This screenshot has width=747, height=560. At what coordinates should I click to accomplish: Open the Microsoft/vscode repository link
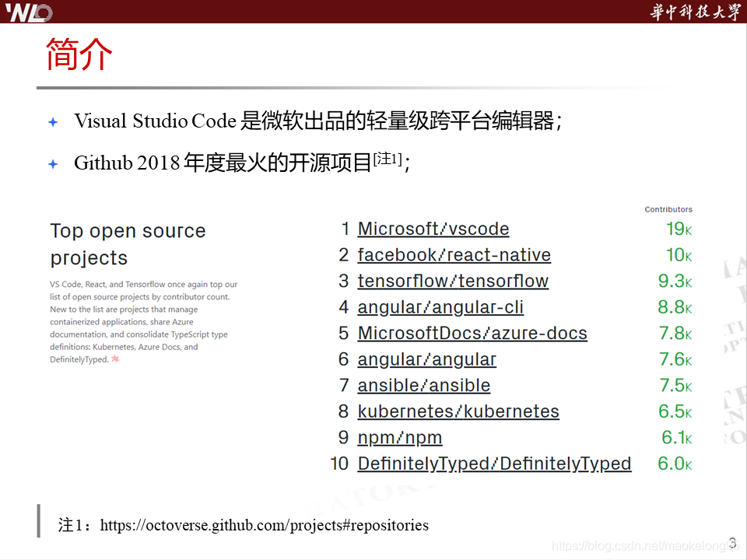[x=433, y=229]
